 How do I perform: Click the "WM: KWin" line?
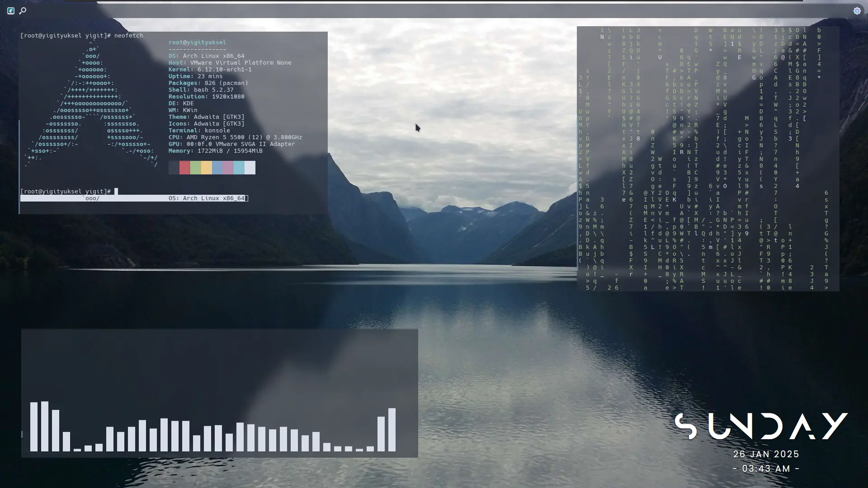pyautogui.click(x=183, y=110)
